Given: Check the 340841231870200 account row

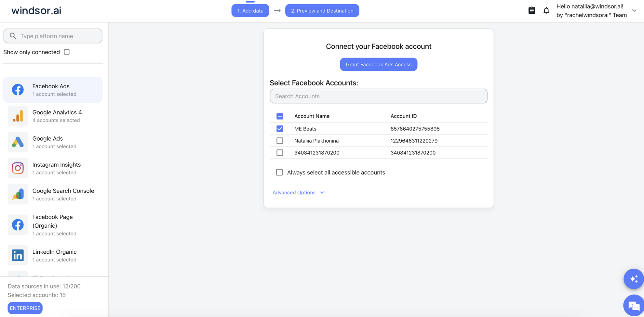Looking at the screenshot, I should tap(280, 153).
